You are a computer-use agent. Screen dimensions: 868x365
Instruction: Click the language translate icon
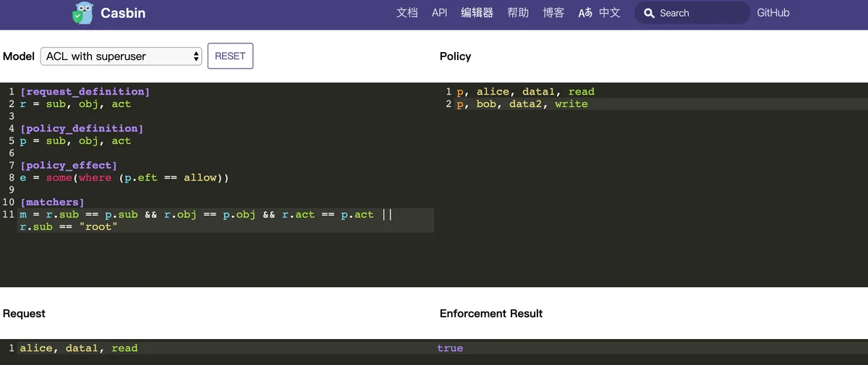[x=585, y=13]
